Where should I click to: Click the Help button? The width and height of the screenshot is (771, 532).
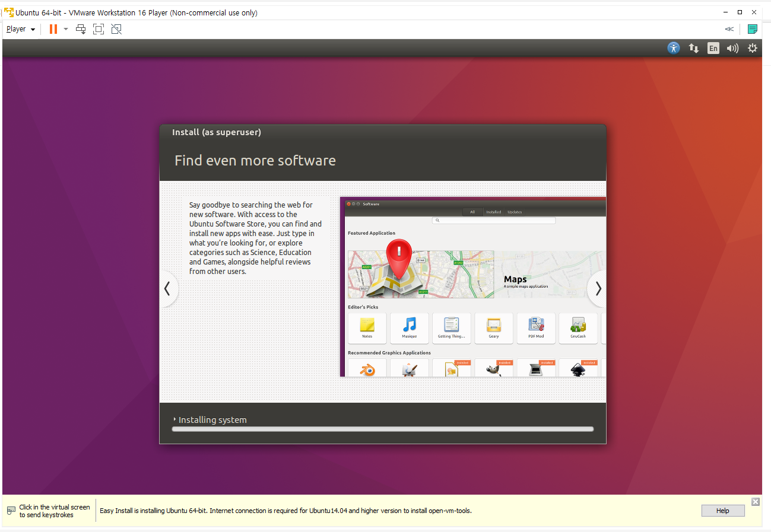tap(722, 511)
